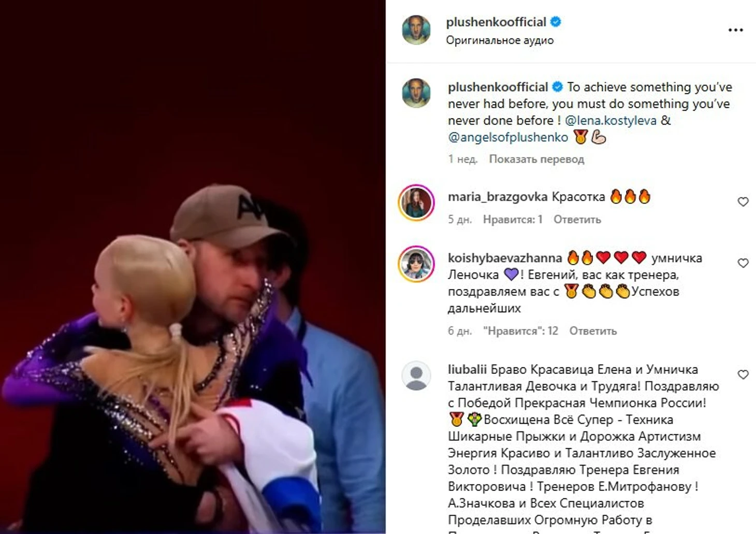Like liubalii's comment with heart icon

coord(743,374)
